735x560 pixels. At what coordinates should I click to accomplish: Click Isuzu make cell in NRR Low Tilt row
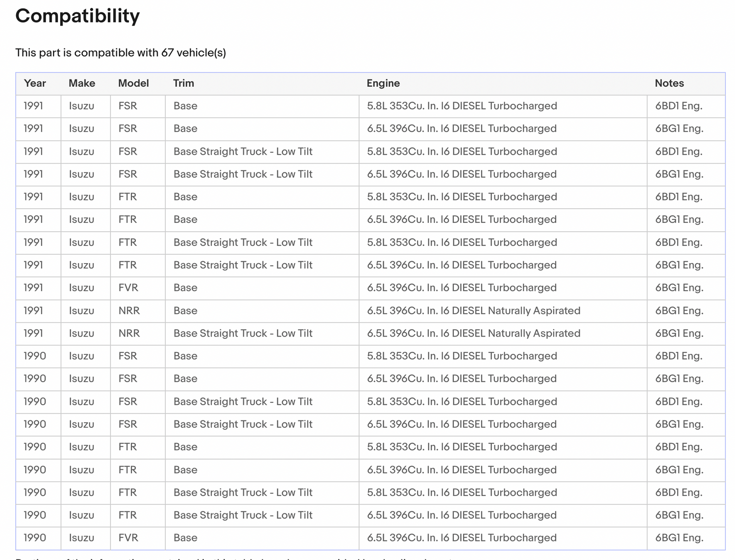pos(81,333)
